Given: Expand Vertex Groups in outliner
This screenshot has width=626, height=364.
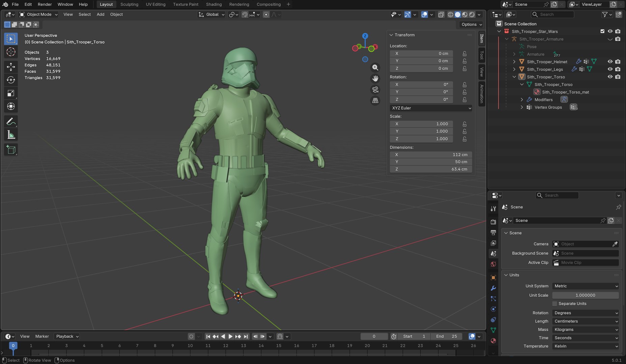Looking at the screenshot, I should (522, 107).
